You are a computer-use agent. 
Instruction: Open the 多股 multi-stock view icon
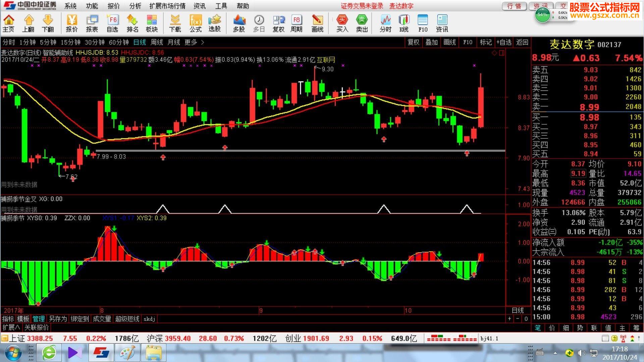[x=239, y=23]
